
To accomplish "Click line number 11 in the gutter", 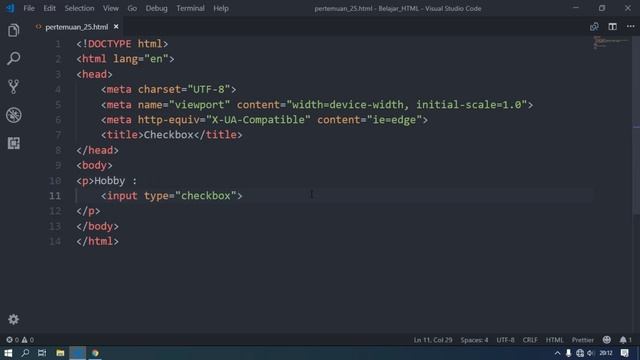I will (x=55, y=196).
